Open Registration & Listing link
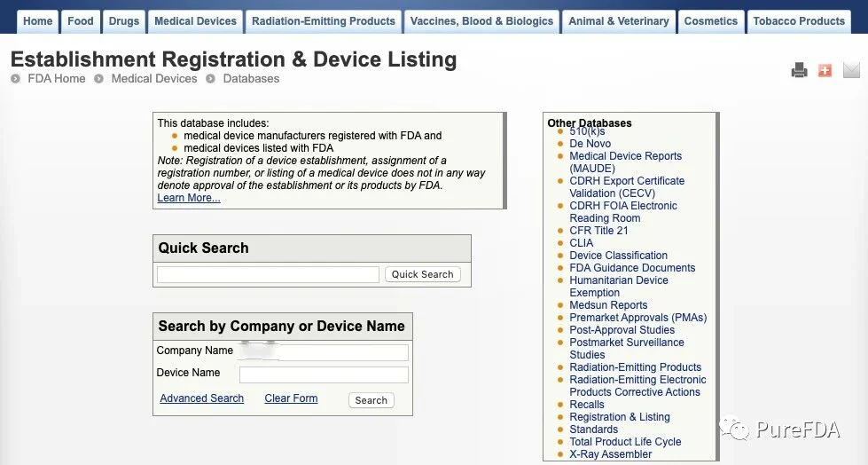 point(620,417)
